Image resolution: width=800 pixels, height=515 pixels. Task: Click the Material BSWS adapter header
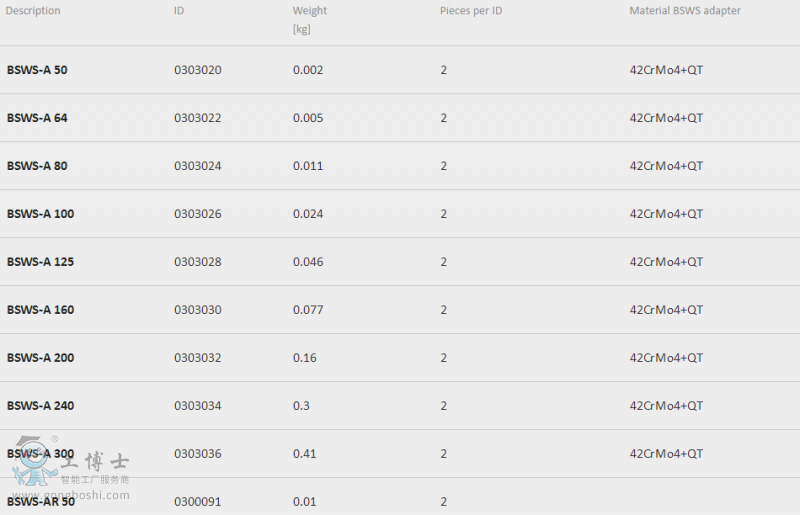click(x=685, y=11)
